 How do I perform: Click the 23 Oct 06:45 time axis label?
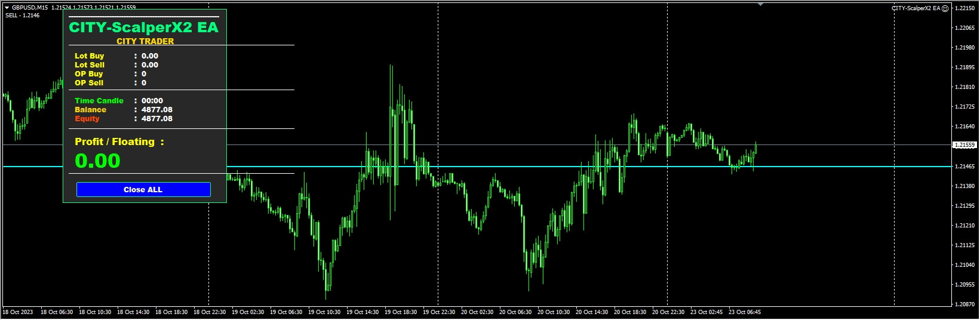745,312
